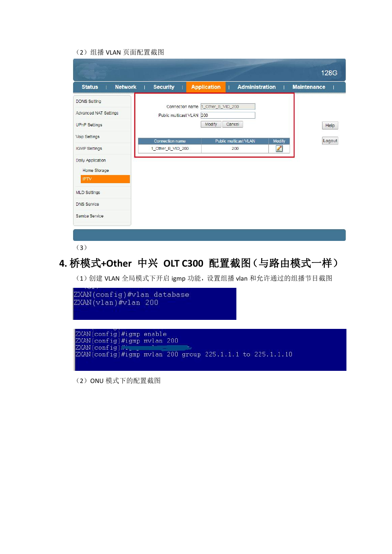392x554 pixels.
Task: Click terminal line 'igmp mvlan 200 group'
Action: pos(184,355)
